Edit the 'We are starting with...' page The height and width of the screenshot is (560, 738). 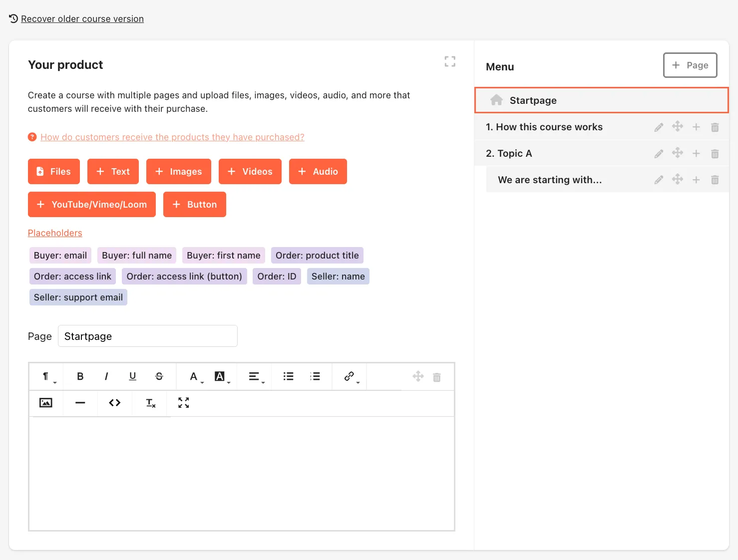pos(659,180)
